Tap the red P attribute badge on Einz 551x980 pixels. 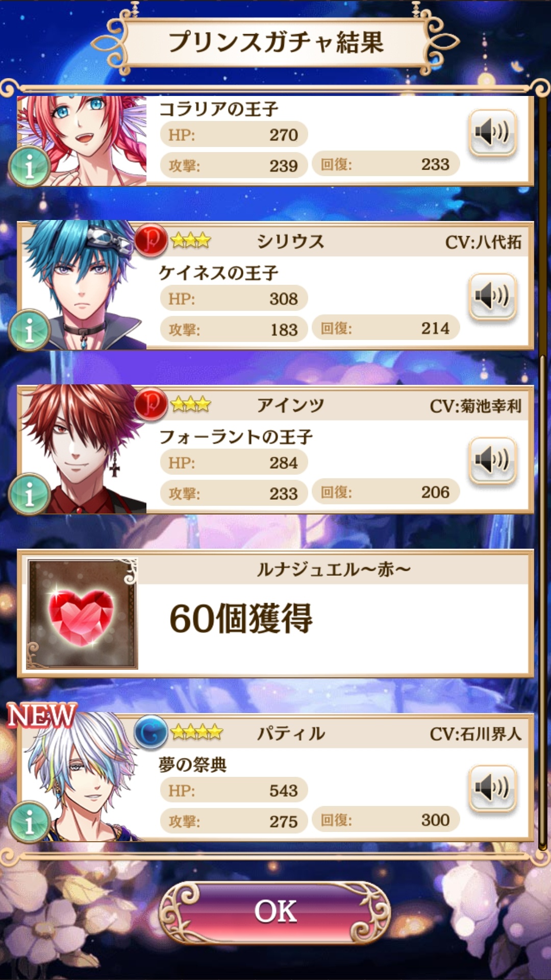click(x=151, y=404)
